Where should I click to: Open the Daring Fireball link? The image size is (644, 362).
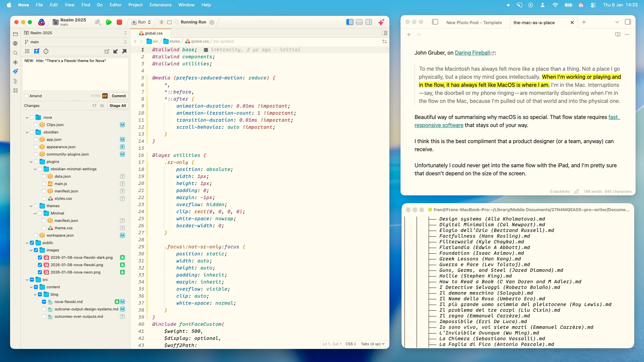point(472,53)
